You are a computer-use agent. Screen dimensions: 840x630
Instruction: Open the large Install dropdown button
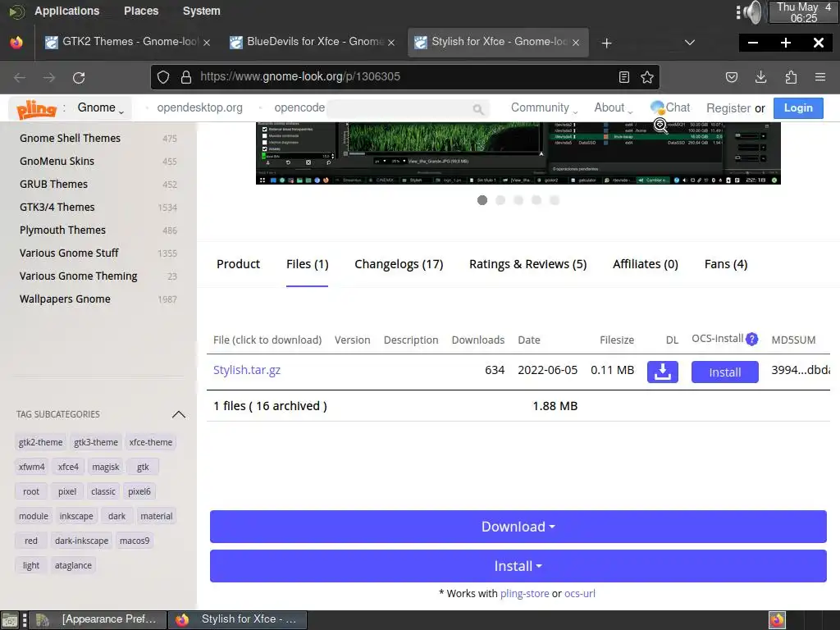click(518, 566)
